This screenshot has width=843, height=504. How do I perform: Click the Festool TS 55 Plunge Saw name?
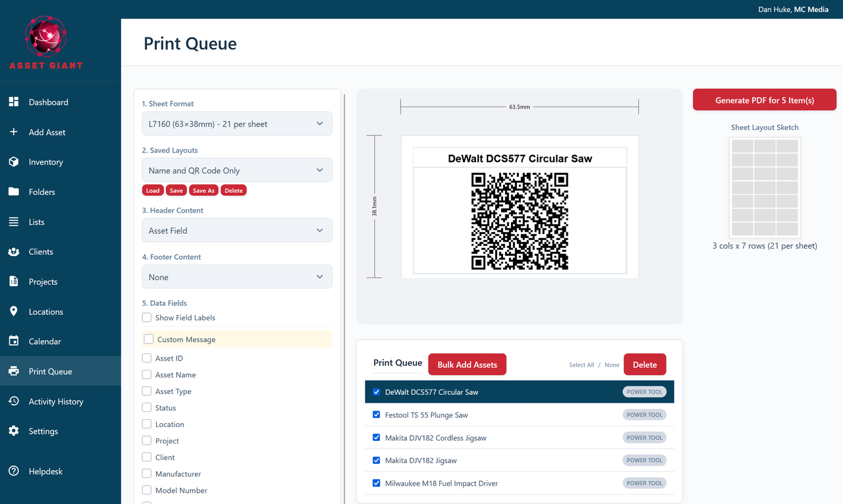tap(427, 415)
